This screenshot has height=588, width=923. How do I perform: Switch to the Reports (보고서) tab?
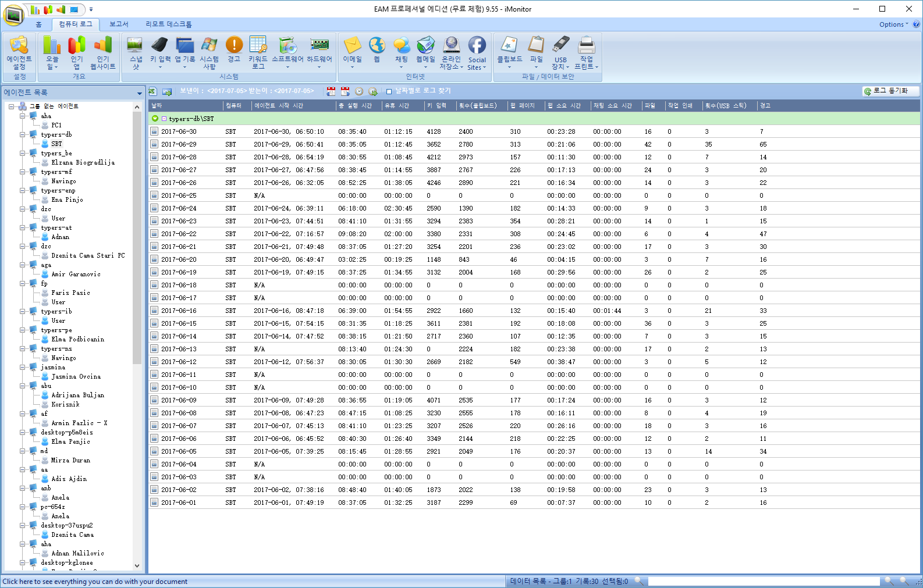[x=119, y=24]
